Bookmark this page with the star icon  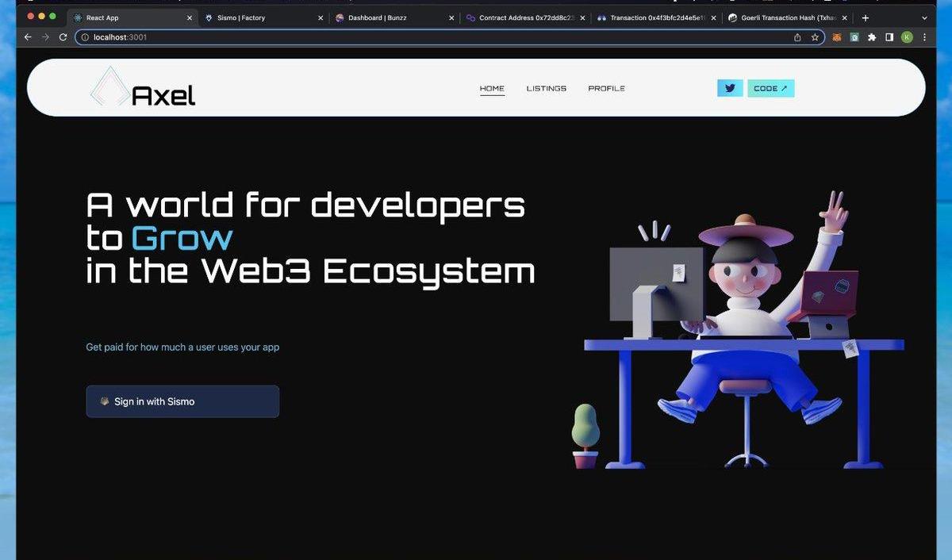(x=815, y=37)
